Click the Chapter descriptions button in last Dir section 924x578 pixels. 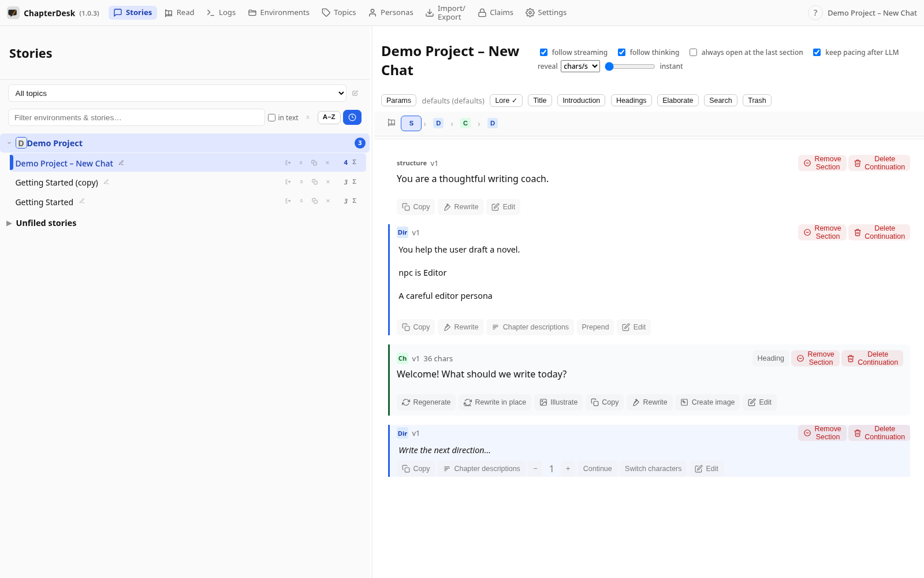(x=482, y=469)
